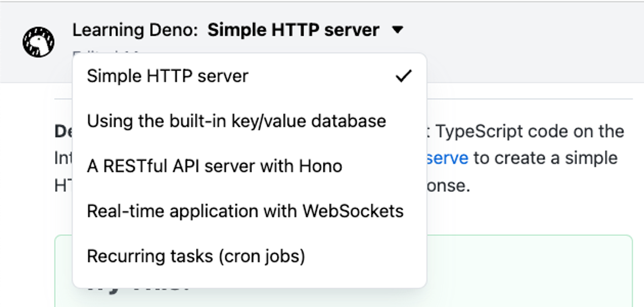Click the checkmark beside Simple HTTP server
Image resolution: width=644 pixels, height=307 pixels.
(x=403, y=76)
